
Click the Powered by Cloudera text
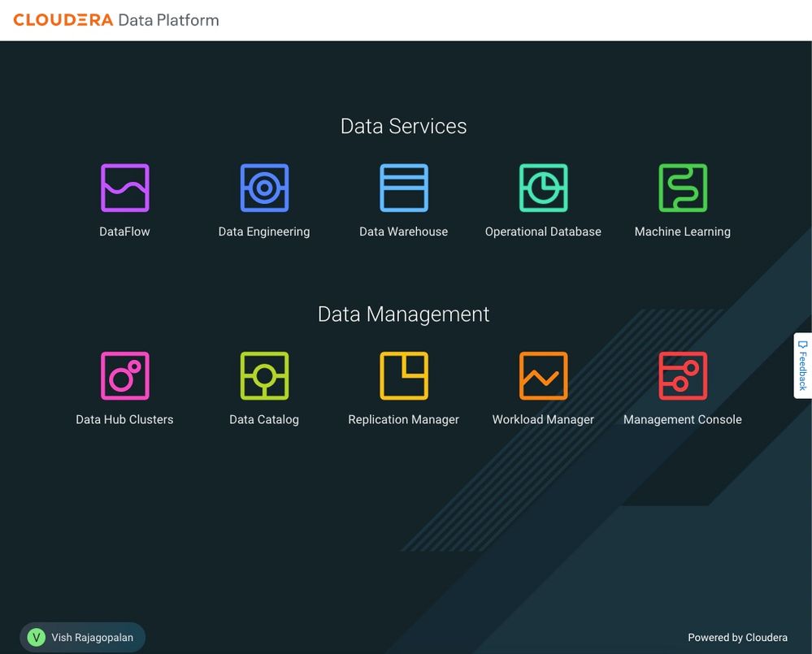coord(737,638)
